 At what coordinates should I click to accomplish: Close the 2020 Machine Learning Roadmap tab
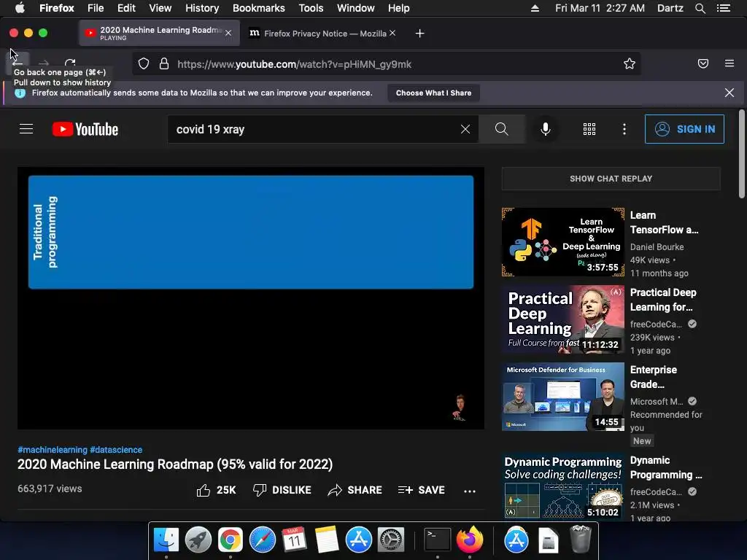(228, 33)
